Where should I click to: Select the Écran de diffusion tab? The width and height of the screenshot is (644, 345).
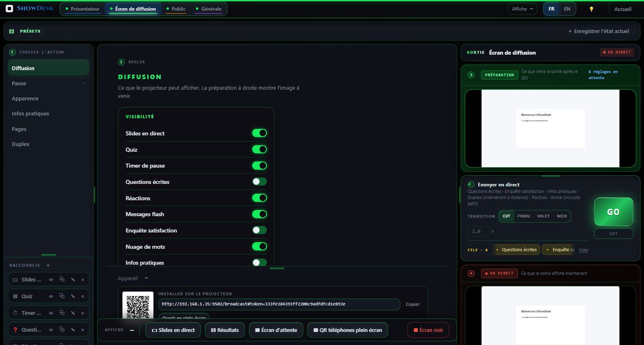[x=133, y=9]
